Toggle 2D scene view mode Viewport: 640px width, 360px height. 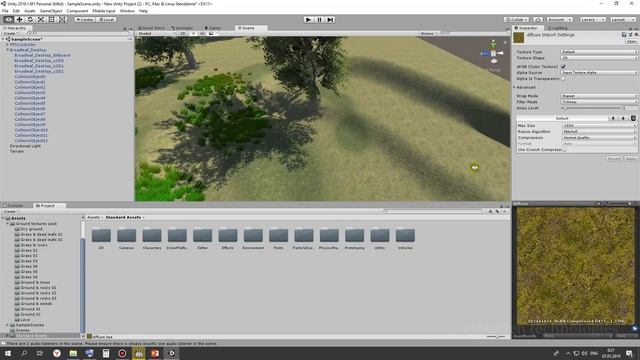coord(183,33)
